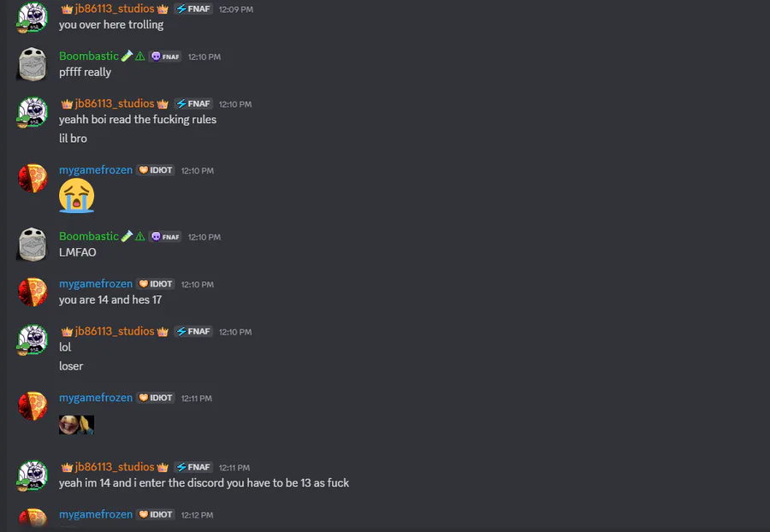This screenshot has height=532, width=770.
Task: Click the test tube badge beside Boombastic at LMFAO
Action: [x=127, y=236]
